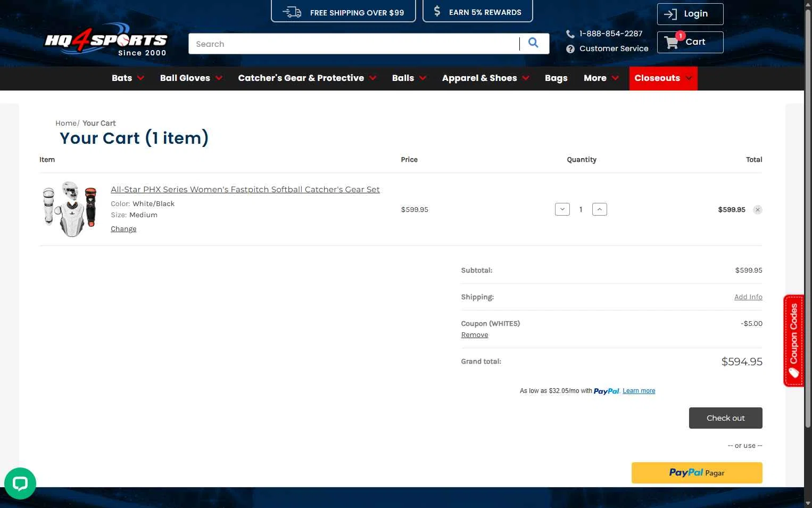The image size is (812, 508).
Task: Expand the Ball Gloves menu
Action: (192, 78)
